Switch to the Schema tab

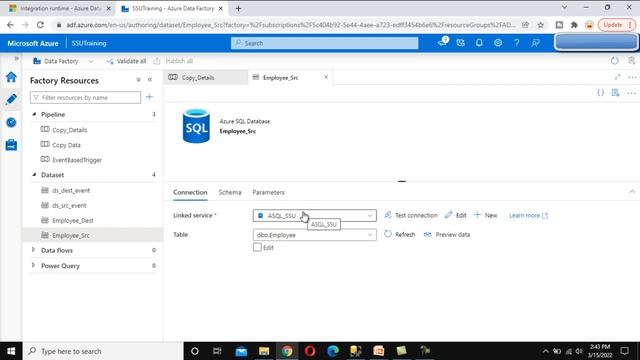[x=230, y=192]
